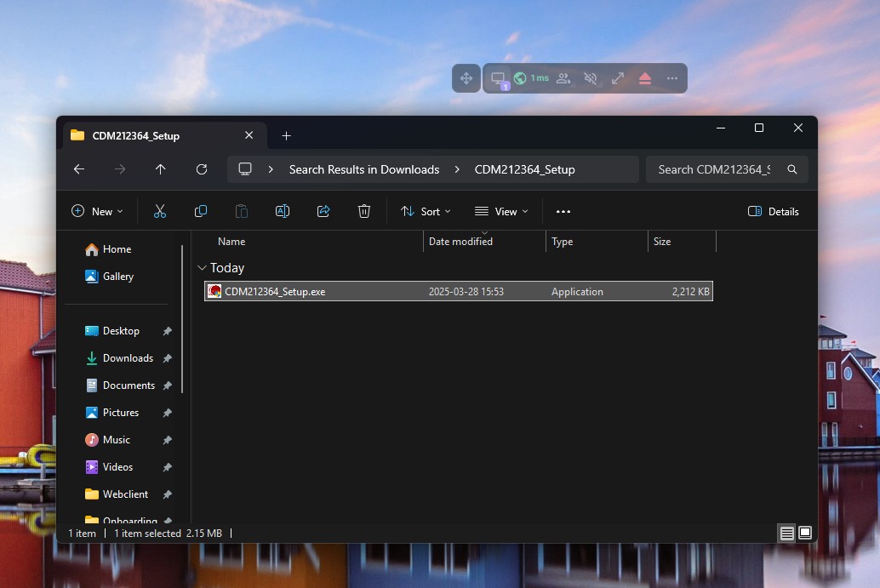Navigate up one folder level
Viewport: 880px width, 588px height.
[161, 169]
